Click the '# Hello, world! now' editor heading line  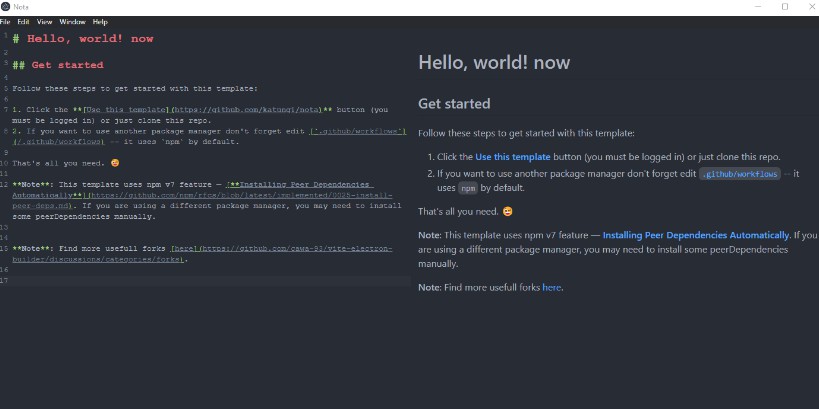[x=83, y=39]
